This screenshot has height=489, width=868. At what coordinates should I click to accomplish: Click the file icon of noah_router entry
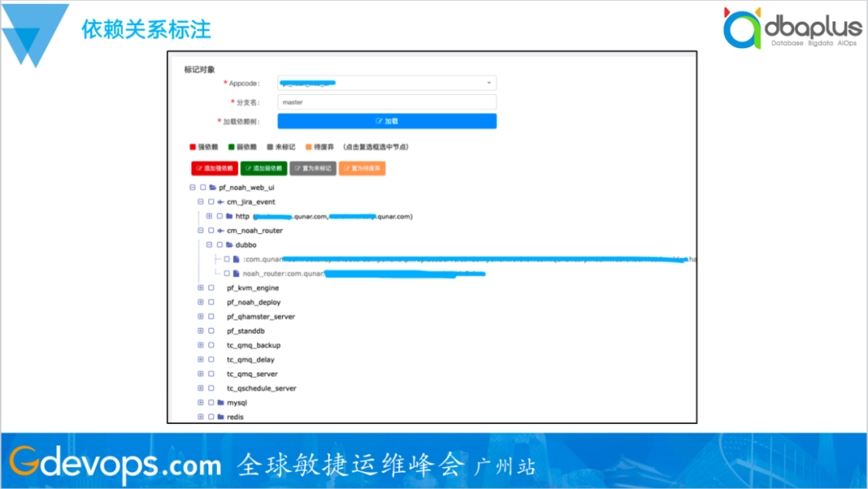coord(236,273)
